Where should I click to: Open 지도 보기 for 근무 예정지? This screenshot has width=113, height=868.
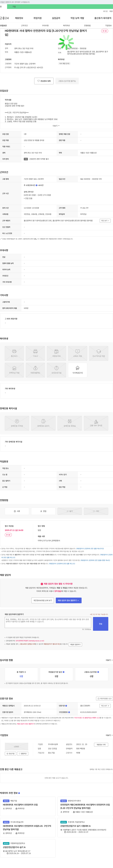105,221
